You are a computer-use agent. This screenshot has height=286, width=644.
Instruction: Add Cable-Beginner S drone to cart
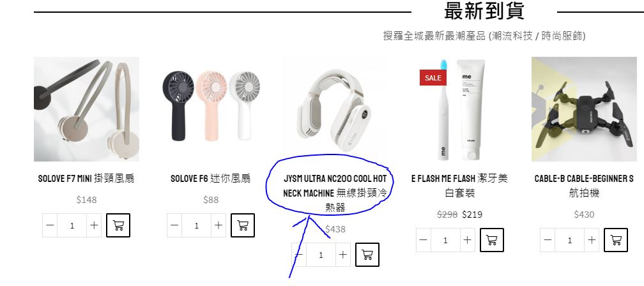pos(616,240)
